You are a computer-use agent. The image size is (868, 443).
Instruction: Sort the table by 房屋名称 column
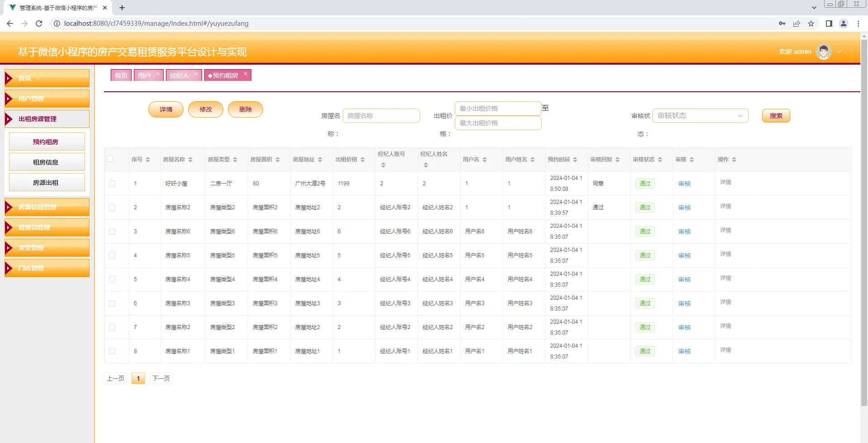click(x=190, y=159)
